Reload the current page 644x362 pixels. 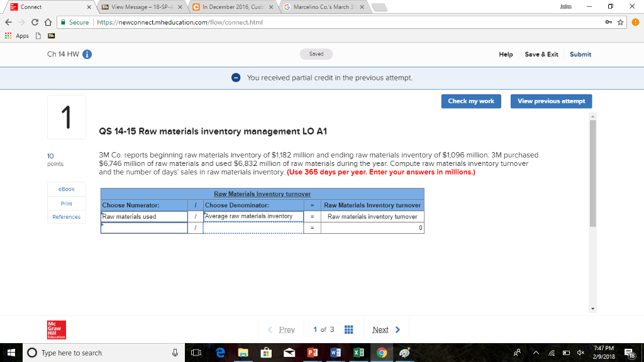[x=35, y=22]
